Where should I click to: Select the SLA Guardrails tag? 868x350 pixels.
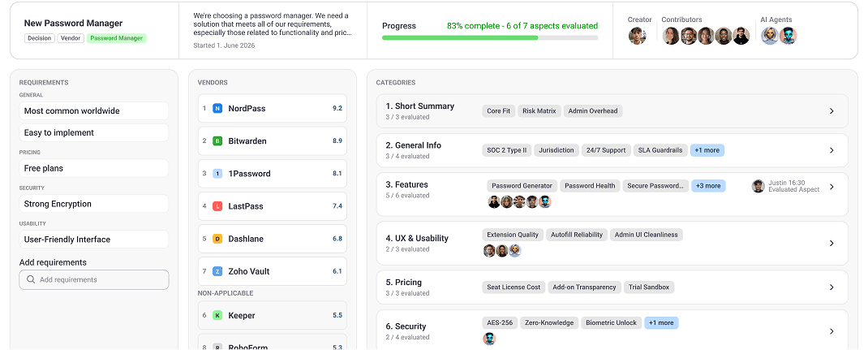pos(660,150)
